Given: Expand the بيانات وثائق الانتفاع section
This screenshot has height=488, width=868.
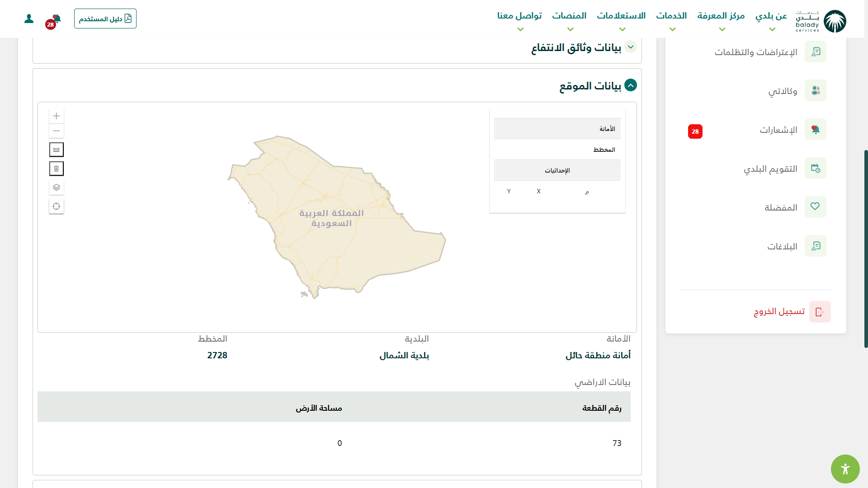Looking at the screenshot, I should coord(630,47).
